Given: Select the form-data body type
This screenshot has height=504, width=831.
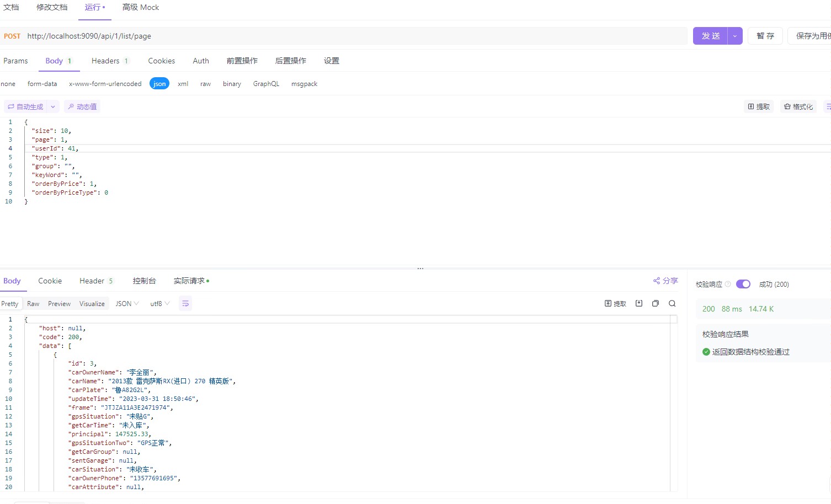Looking at the screenshot, I should tap(42, 83).
